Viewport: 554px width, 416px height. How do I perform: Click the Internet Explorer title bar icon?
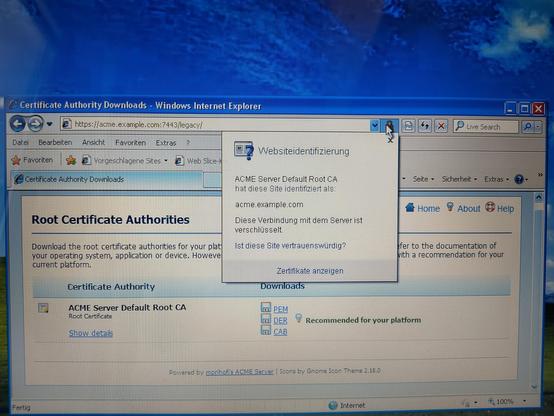12,104
